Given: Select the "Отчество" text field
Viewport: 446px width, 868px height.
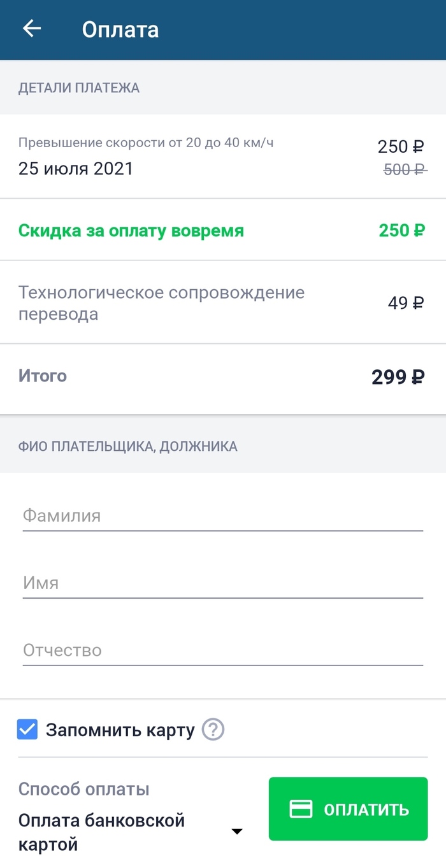Looking at the screenshot, I should pos(222,651).
